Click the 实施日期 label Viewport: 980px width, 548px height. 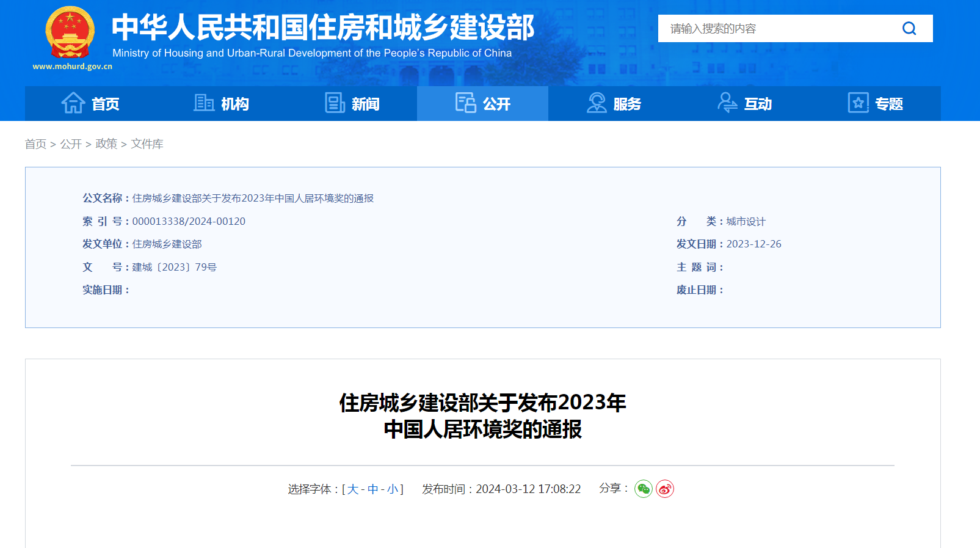click(106, 290)
